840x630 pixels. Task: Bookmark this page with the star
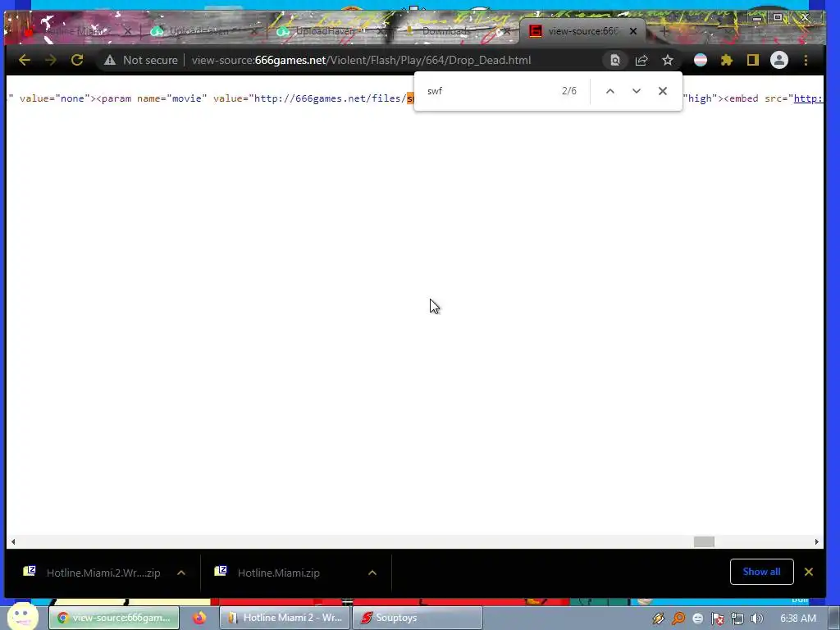(x=668, y=60)
